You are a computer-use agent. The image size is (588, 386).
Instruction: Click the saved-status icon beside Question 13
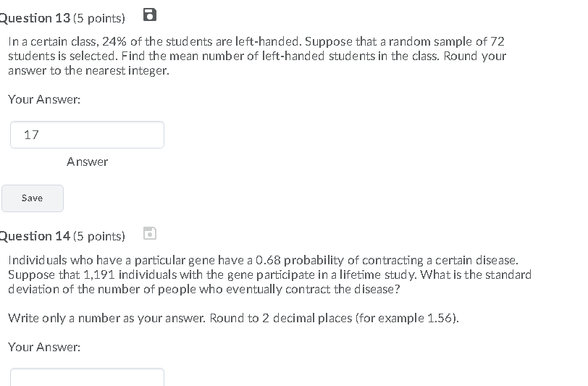click(150, 14)
